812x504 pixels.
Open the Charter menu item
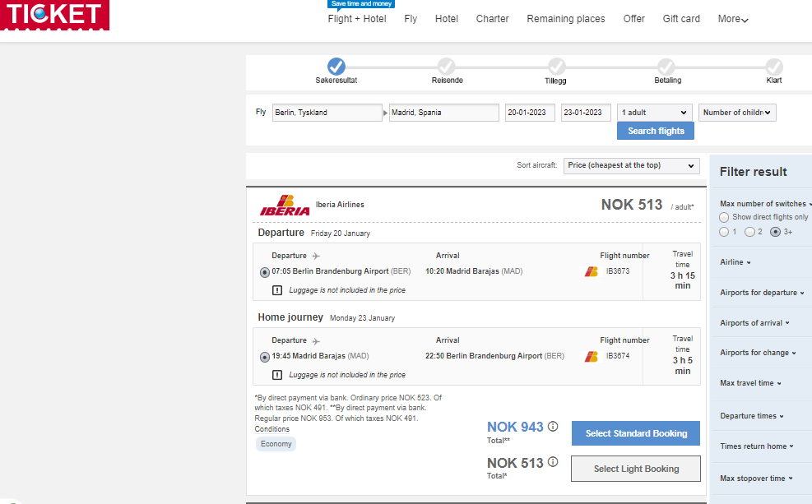[x=493, y=19]
